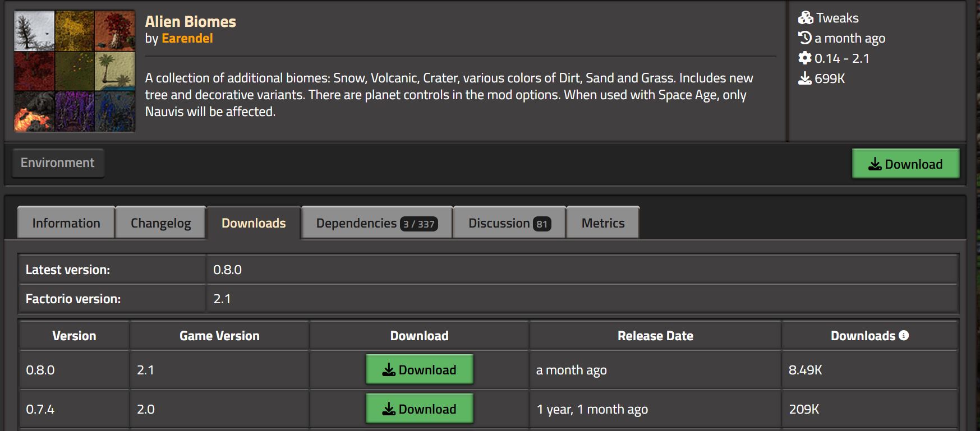This screenshot has width=980, height=431.
Task: Switch to the Information tab
Action: tap(66, 223)
